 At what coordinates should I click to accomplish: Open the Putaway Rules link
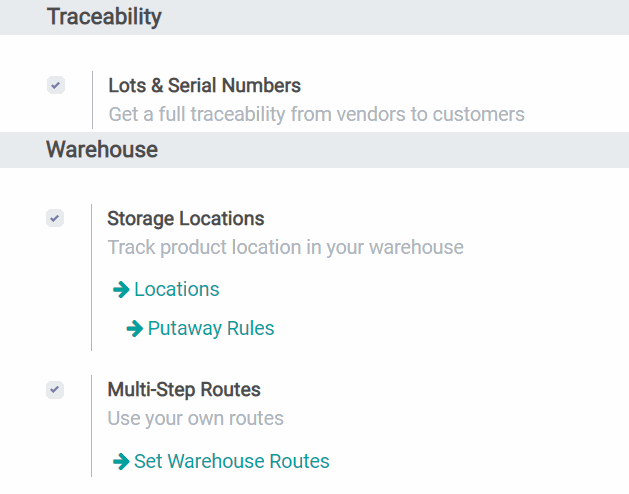pos(210,329)
